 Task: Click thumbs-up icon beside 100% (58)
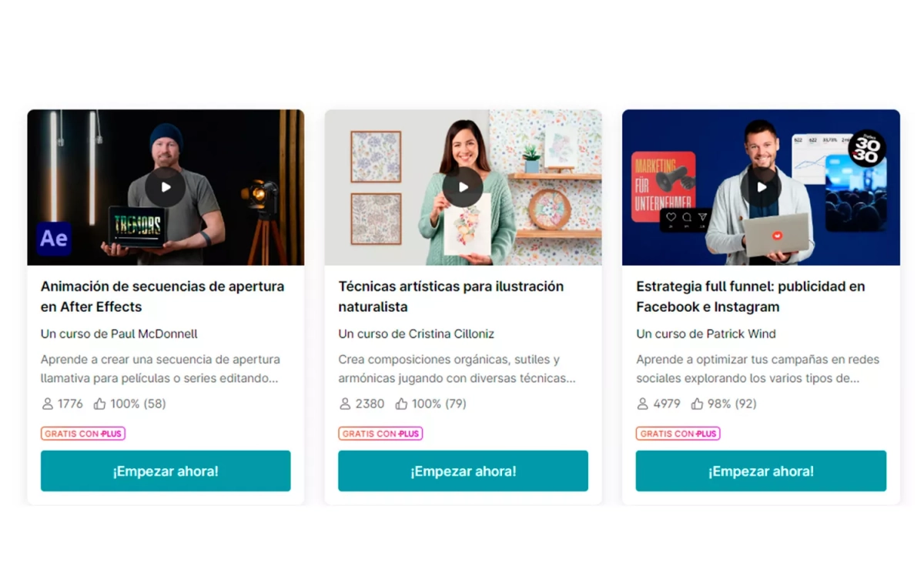(99, 404)
